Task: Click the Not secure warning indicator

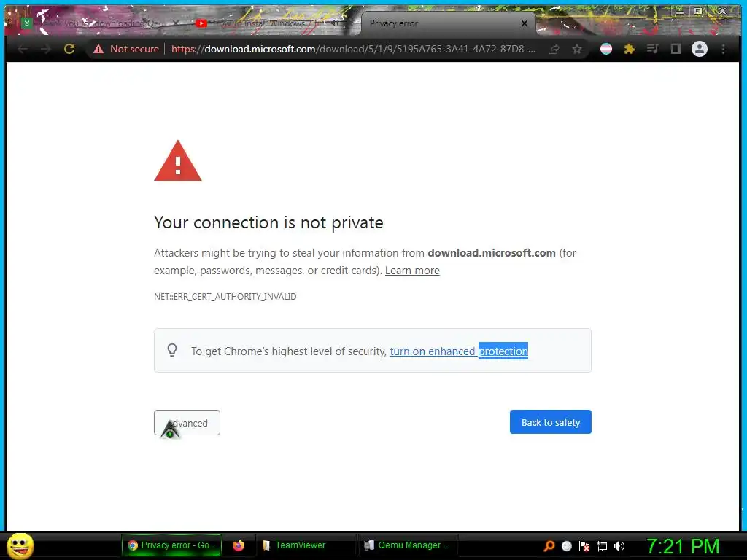Action: tap(126, 49)
